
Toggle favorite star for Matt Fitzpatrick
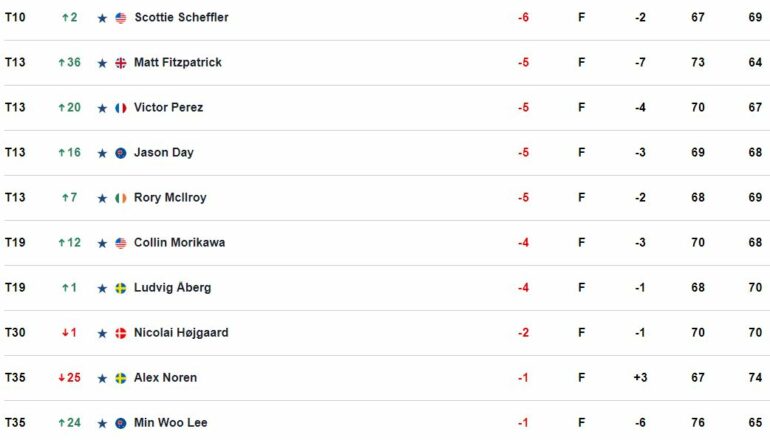(102, 63)
